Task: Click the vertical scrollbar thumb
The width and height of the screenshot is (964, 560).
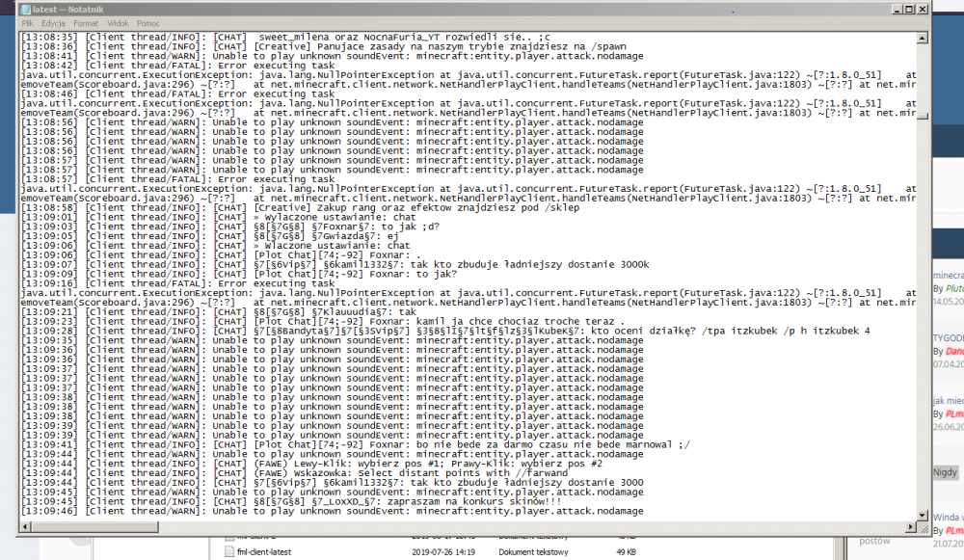Action: pos(923,116)
